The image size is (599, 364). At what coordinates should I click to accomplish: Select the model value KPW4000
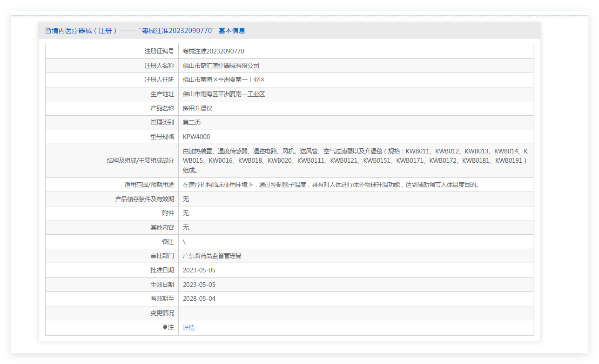tap(196, 137)
